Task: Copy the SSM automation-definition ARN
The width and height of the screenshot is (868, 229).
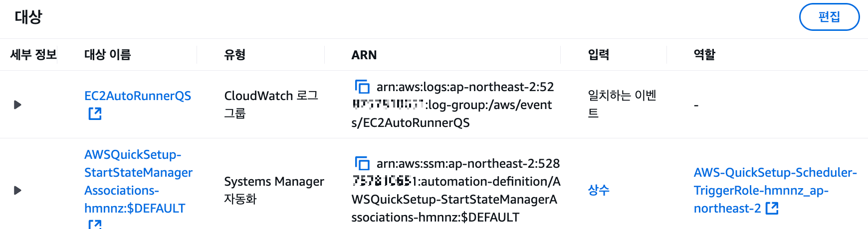Action: (x=362, y=163)
